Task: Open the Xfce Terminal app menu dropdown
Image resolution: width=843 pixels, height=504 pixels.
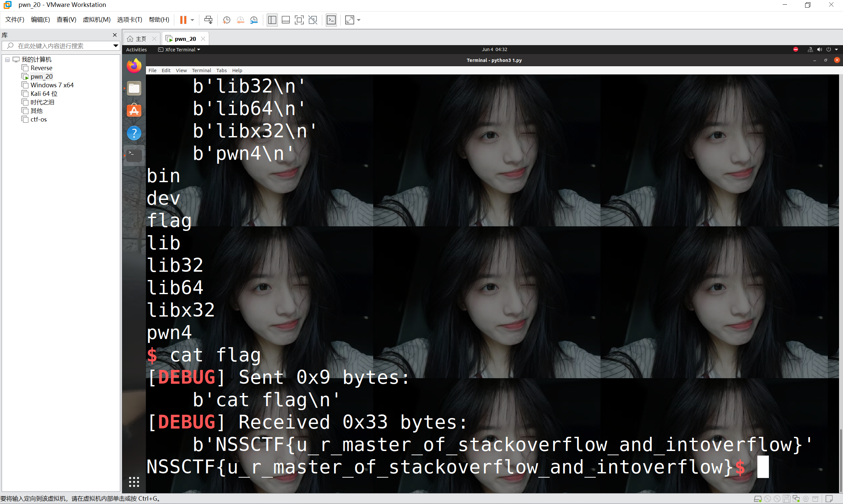Action: (x=179, y=50)
